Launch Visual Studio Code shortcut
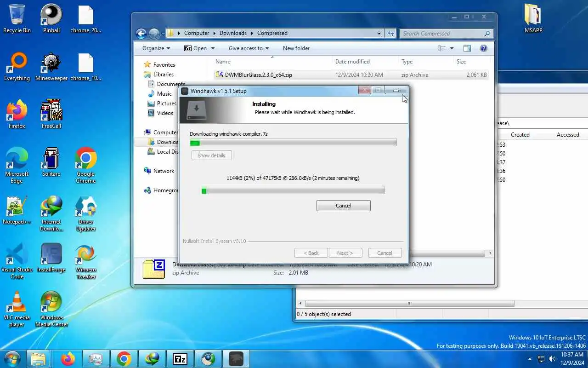The image size is (588, 368). (17, 261)
